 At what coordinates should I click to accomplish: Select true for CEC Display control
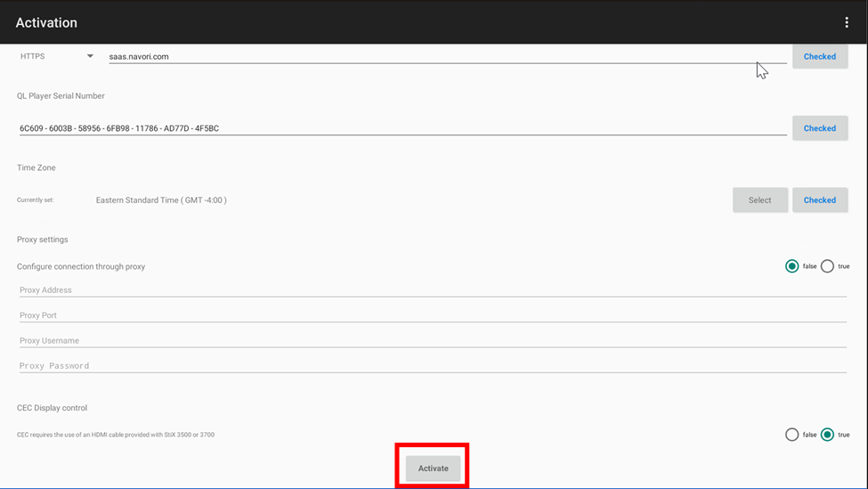pos(827,435)
